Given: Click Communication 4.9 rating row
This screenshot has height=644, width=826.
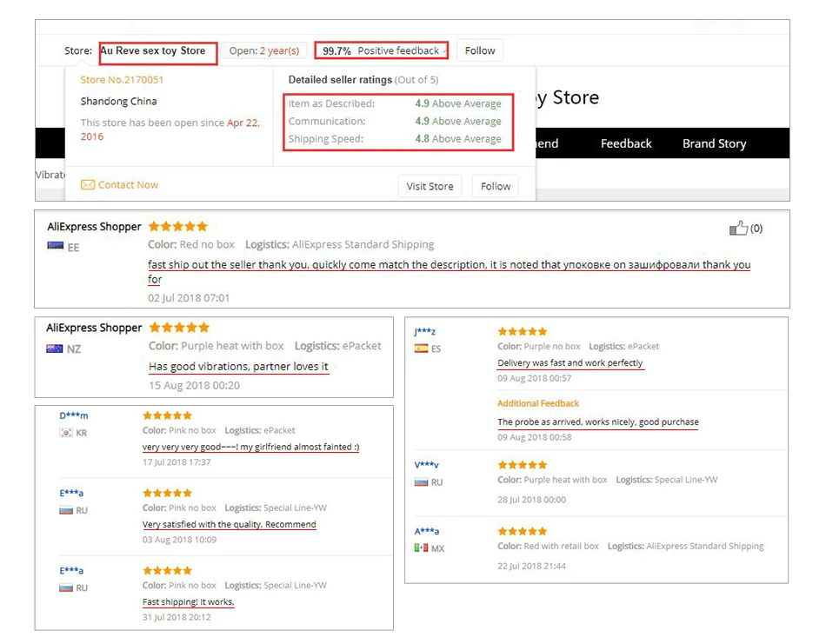Looking at the screenshot, I should pos(395,121).
